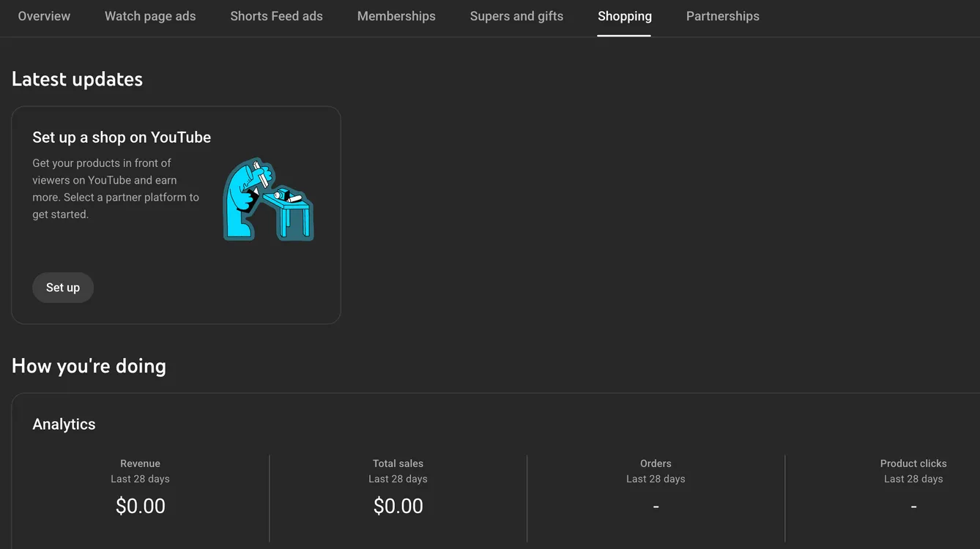Viewport: 980px width, 549px height.
Task: Click the Analytics card title
Action: coord(64,425)
